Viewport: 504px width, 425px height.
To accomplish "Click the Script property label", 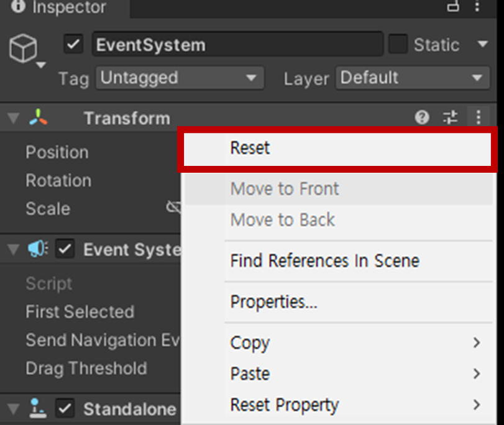I will coord(49,283).
